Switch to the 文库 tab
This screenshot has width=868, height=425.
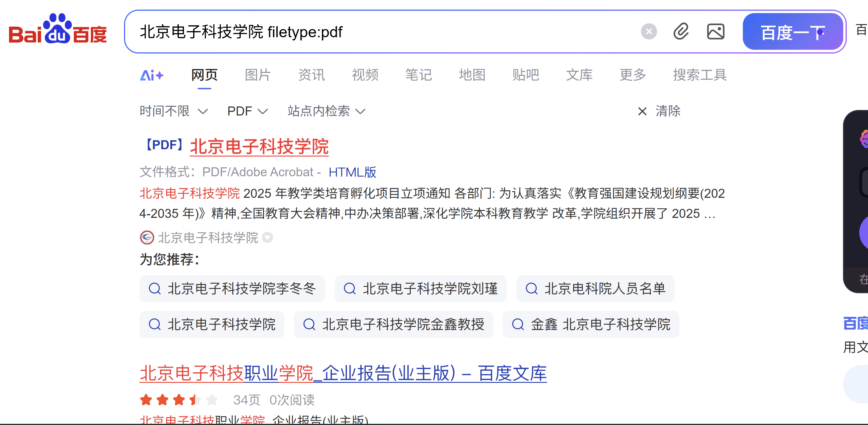pos(579,75)
